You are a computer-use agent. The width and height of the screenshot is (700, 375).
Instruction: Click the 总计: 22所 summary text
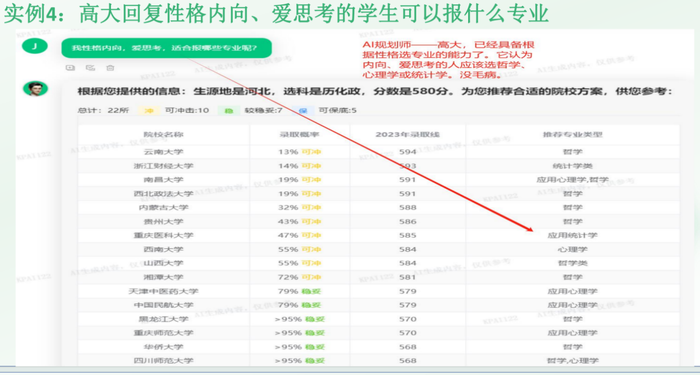[103, 110]
